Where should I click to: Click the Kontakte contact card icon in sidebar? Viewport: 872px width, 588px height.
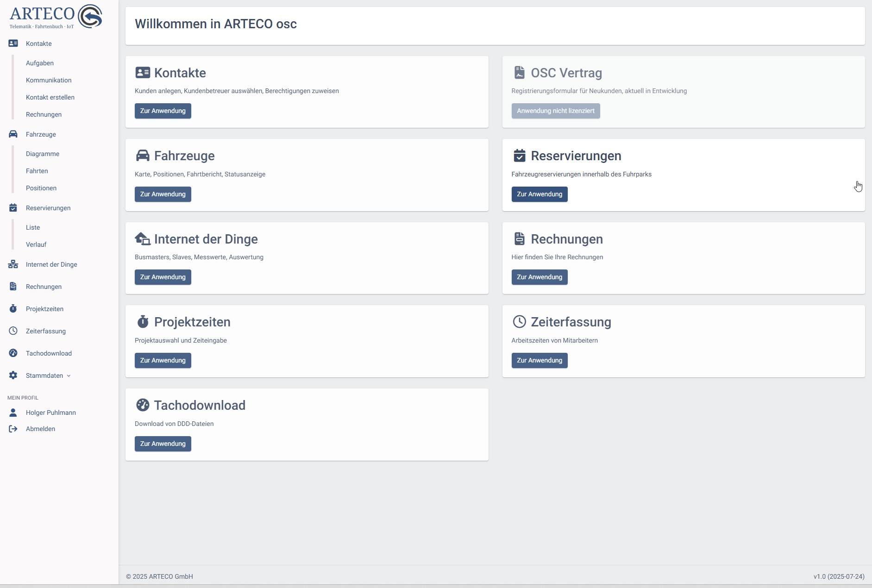pos(13,44)
